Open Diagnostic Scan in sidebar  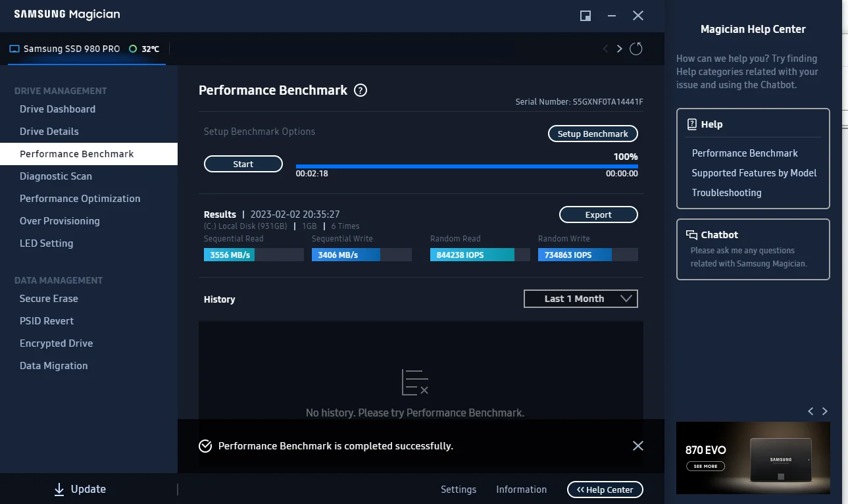(56, 176)
